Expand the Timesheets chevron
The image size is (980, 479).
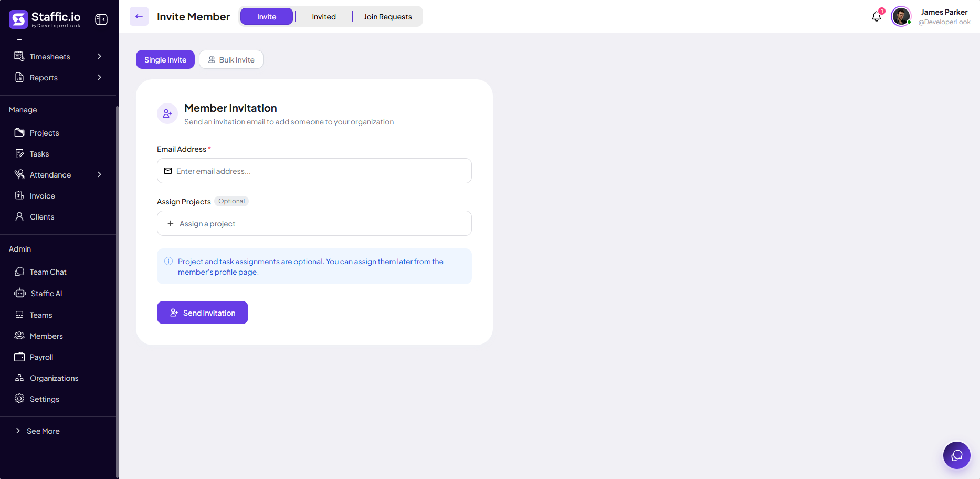(x=99, y=56)
